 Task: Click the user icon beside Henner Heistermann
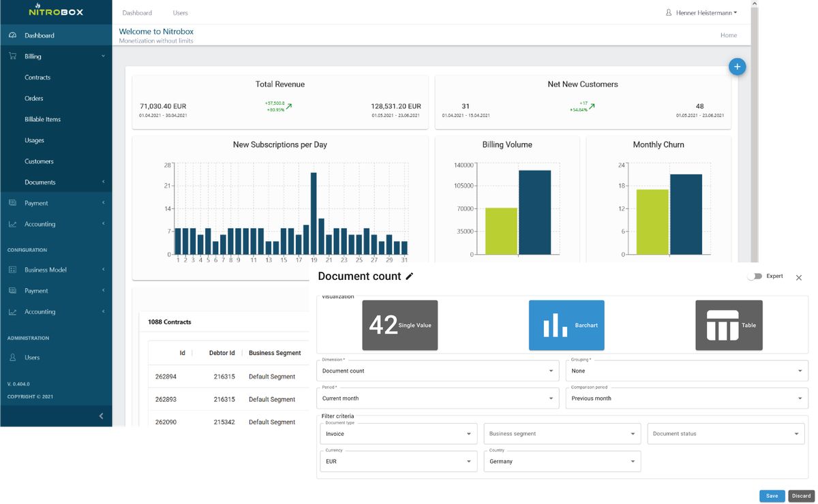pos(669,12)
